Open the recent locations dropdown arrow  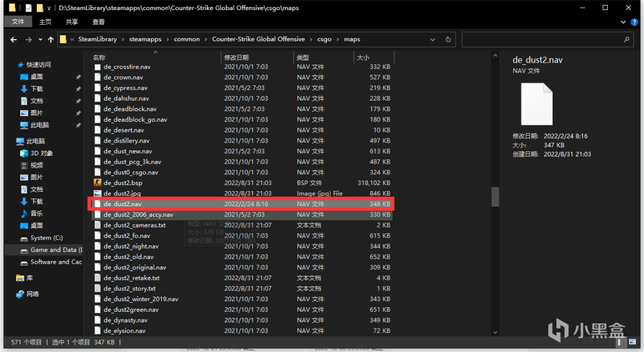click(40, 39)
